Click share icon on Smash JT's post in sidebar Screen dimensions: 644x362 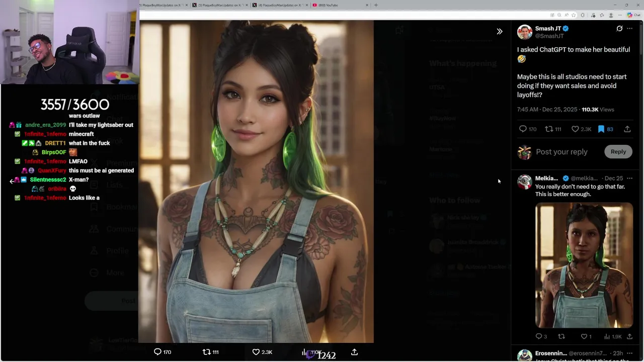tap(627, 129)
